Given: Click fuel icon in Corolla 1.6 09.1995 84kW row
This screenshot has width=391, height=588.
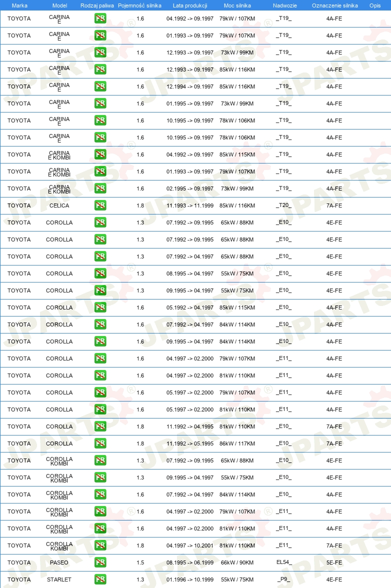Looking at the screenshot, I should click(100, 341).
